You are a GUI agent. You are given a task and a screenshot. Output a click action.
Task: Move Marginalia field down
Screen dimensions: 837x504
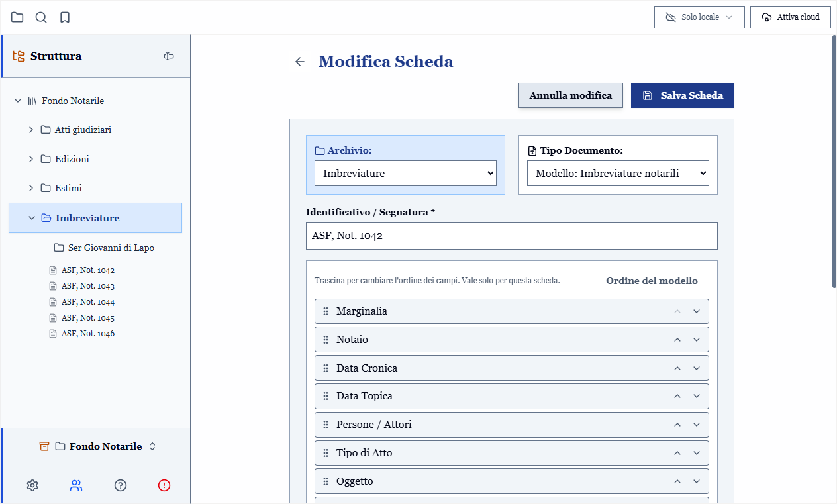click(x=697, y=311)
